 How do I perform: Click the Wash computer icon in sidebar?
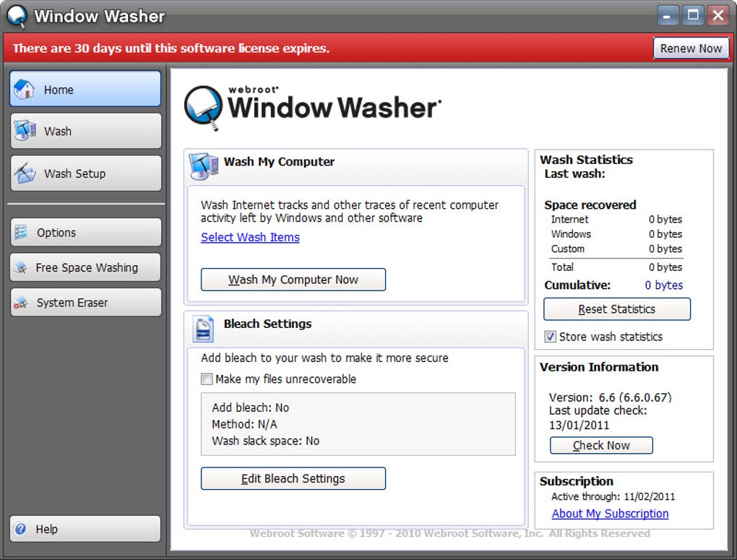25,131
